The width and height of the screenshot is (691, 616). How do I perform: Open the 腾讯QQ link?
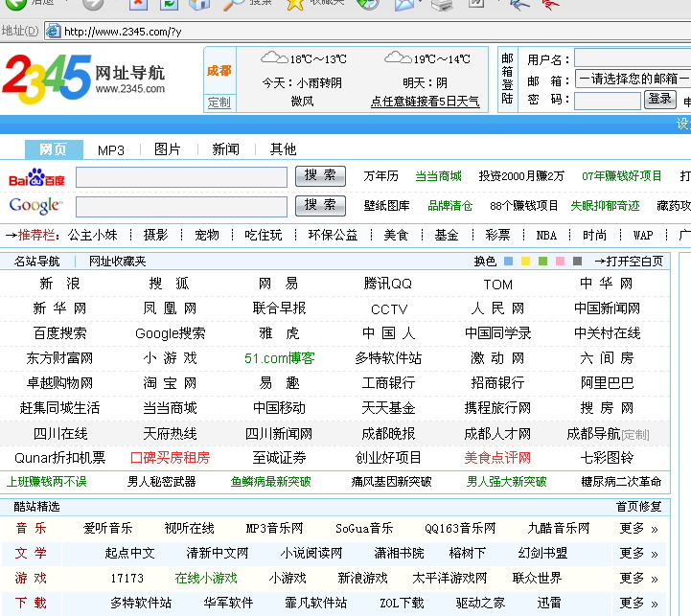pos(388,284)
